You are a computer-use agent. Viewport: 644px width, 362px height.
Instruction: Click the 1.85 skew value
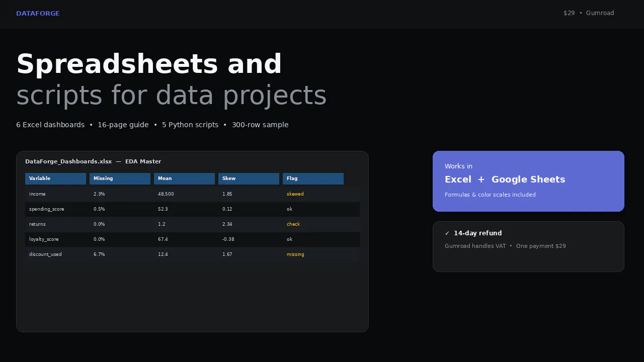tap(227, 194)
